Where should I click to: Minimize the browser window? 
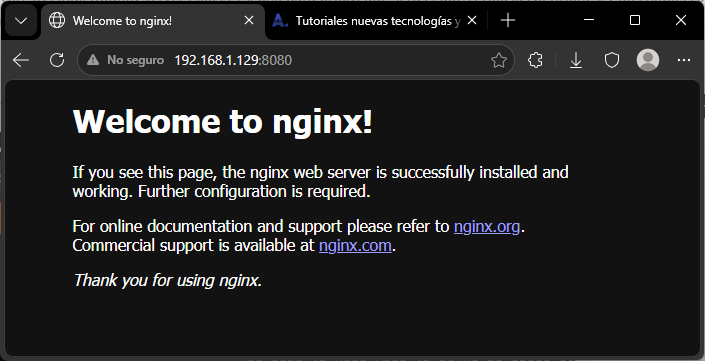point(589,20)
